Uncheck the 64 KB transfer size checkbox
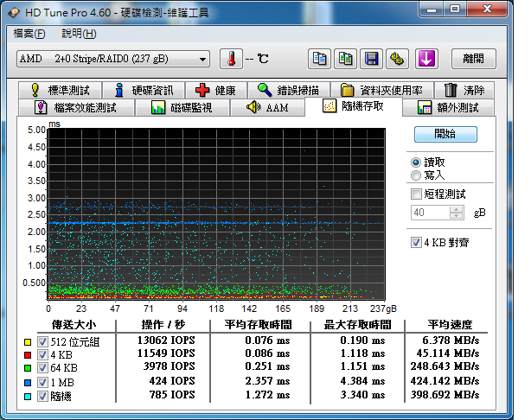Screen dimensions: 531x420 42,367
